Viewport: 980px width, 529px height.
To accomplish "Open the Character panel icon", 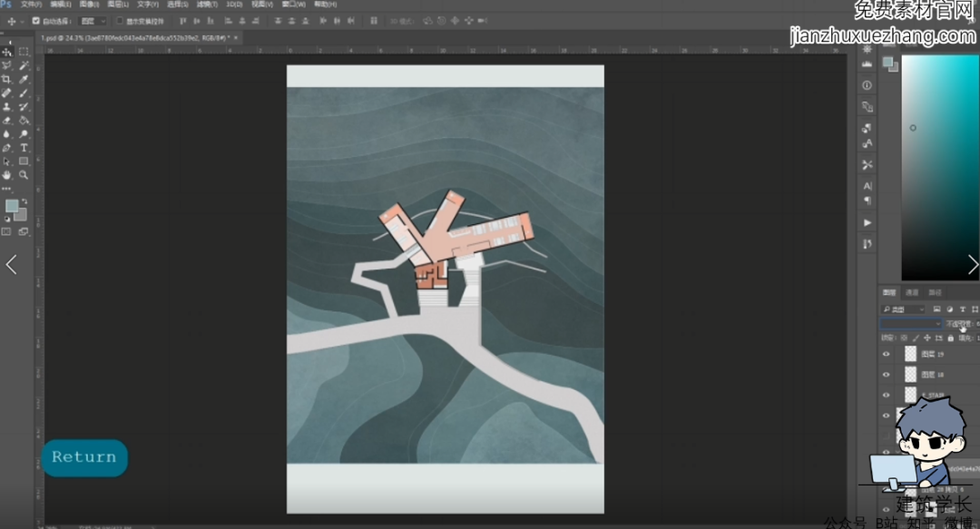I will 867,186.
